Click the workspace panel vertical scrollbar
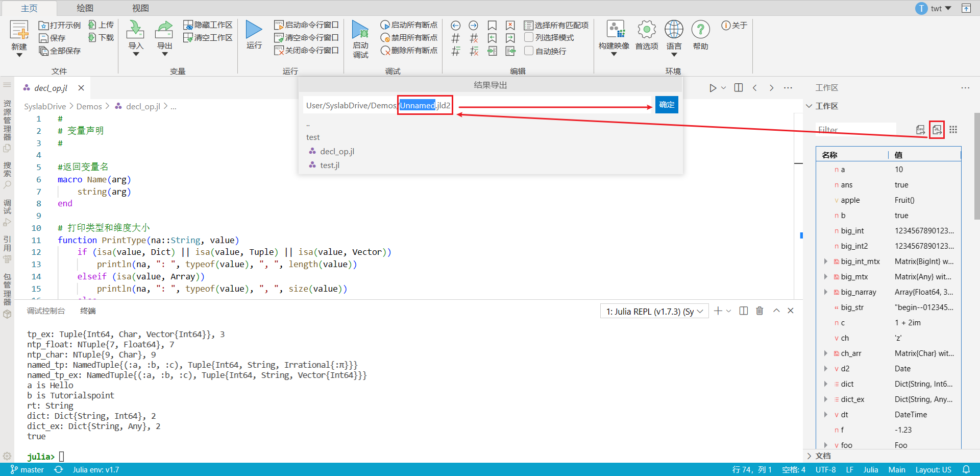Screen dimensions: 980x476 (976, 166)
